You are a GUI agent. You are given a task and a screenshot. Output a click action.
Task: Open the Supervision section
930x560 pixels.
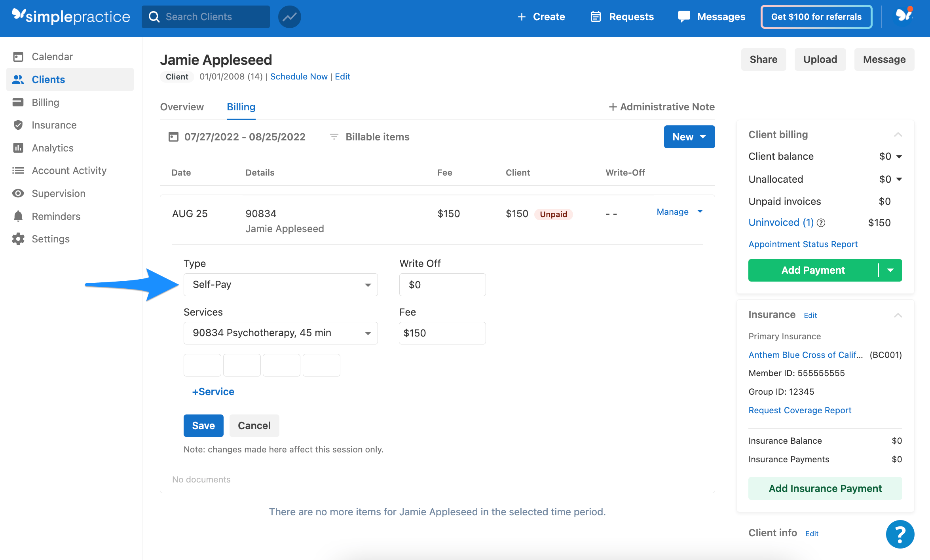58,193
